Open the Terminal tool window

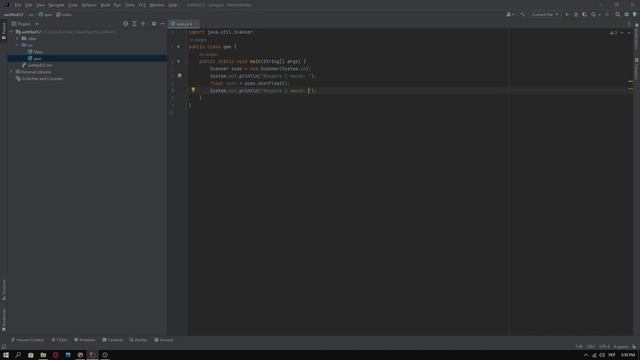113,340
